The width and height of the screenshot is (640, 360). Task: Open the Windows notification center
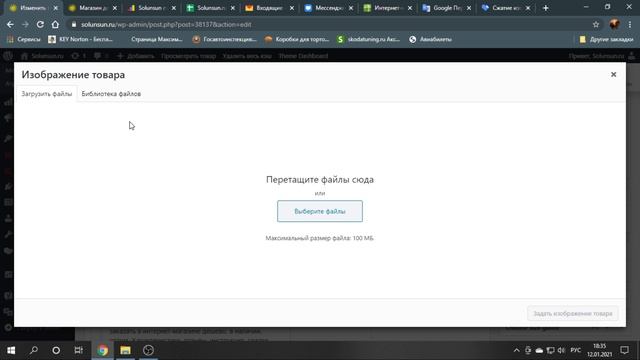click(624, 350)
